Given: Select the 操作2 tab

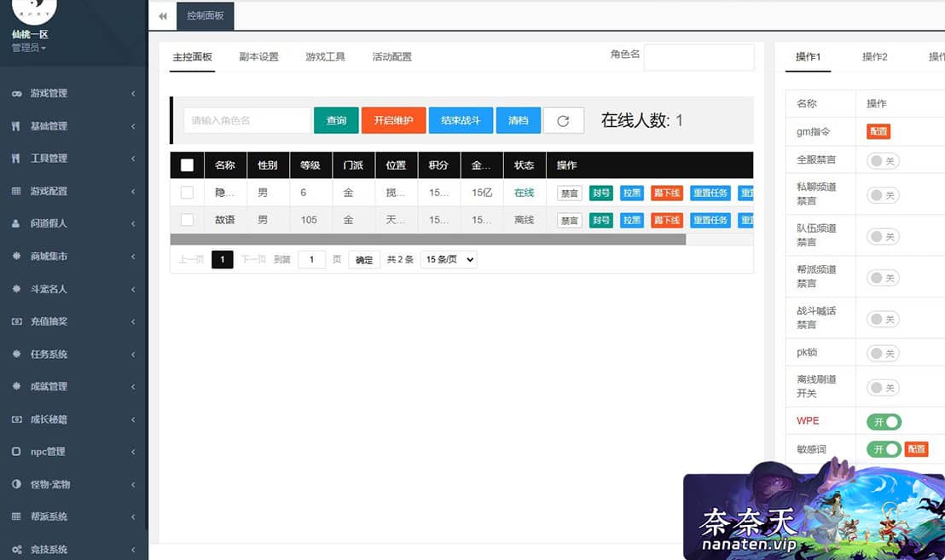Looking at the screenshot, I should click(874, 56).
